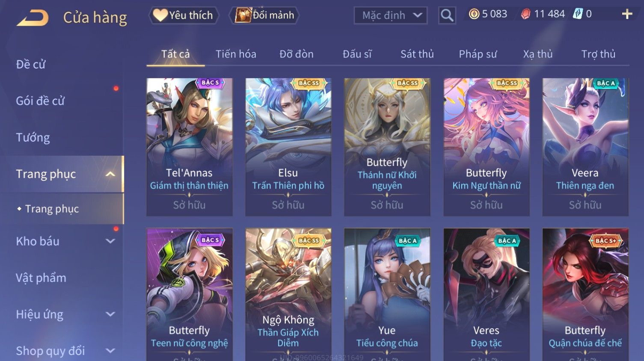Open the Yue Tiểu công chúa skin
The height and width of the screenshot is (361, 644).
pos(387,294)
